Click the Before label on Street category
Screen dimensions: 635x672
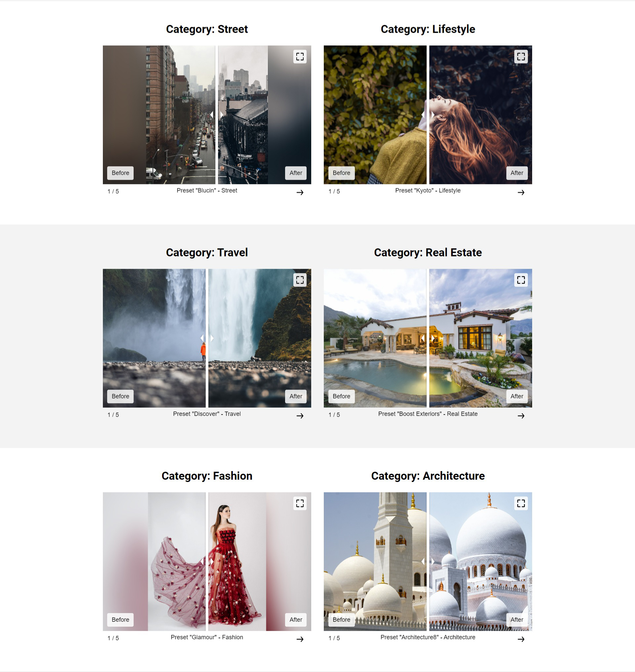click(119, 172)
